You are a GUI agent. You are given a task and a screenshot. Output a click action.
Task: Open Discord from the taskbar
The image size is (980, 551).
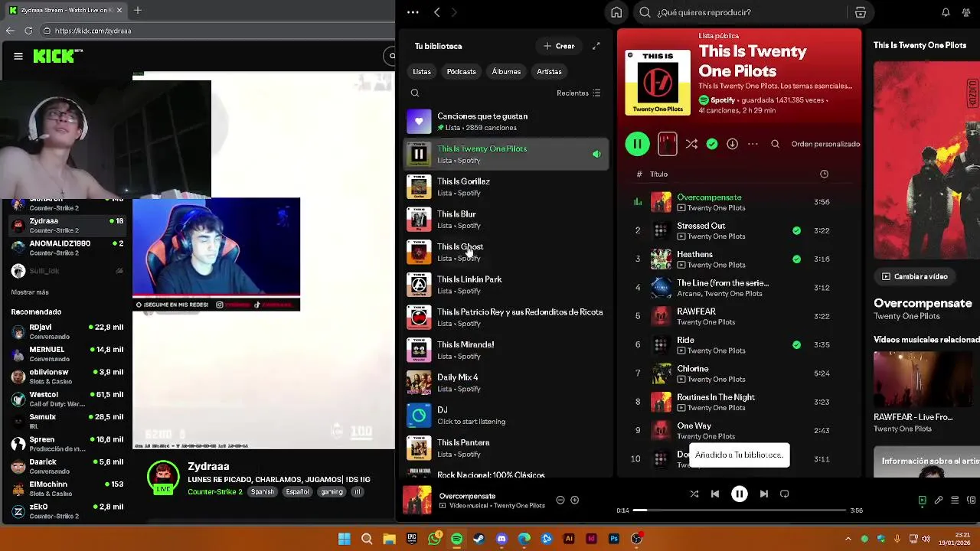501,539
